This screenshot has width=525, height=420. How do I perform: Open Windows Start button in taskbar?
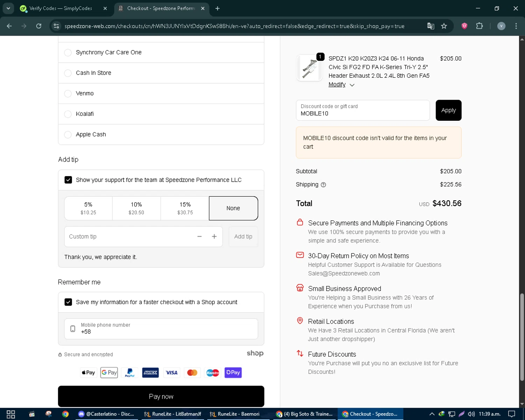(11, 414)
